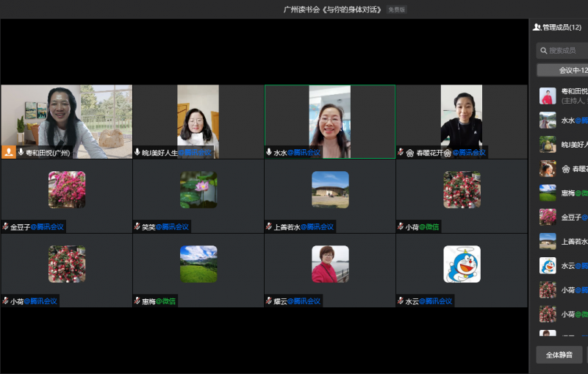
Task: Click microphone icon on 水水 video tile
Action: 269,153
